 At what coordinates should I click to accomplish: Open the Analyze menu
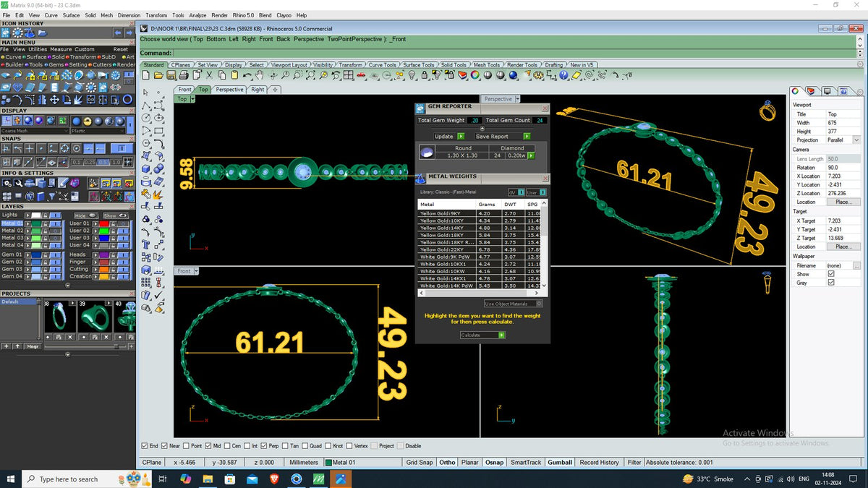click(x=197, y=14)
